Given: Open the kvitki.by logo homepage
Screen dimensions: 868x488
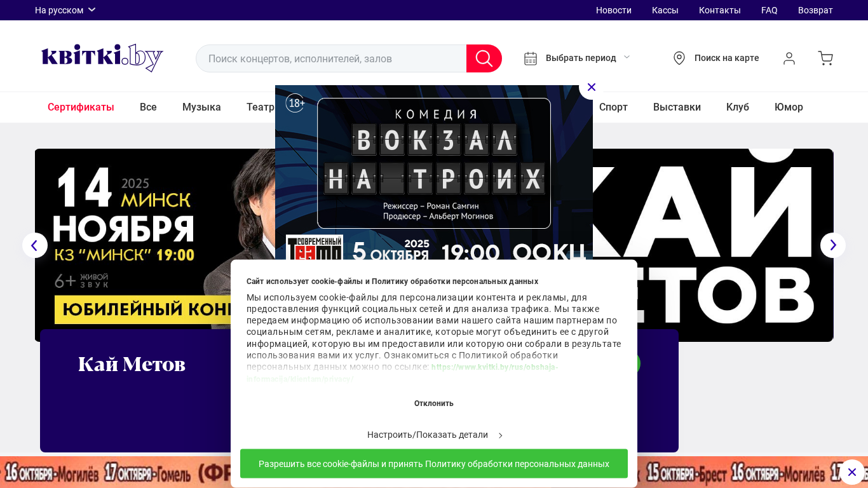Looking at the screenshot, I should point(102,58).
